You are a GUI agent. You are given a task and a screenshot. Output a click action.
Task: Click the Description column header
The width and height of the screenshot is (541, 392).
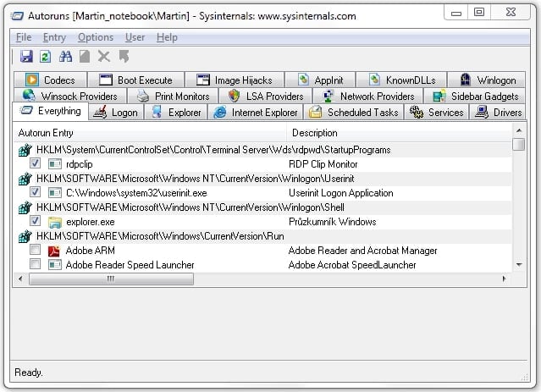pos(400,133)
